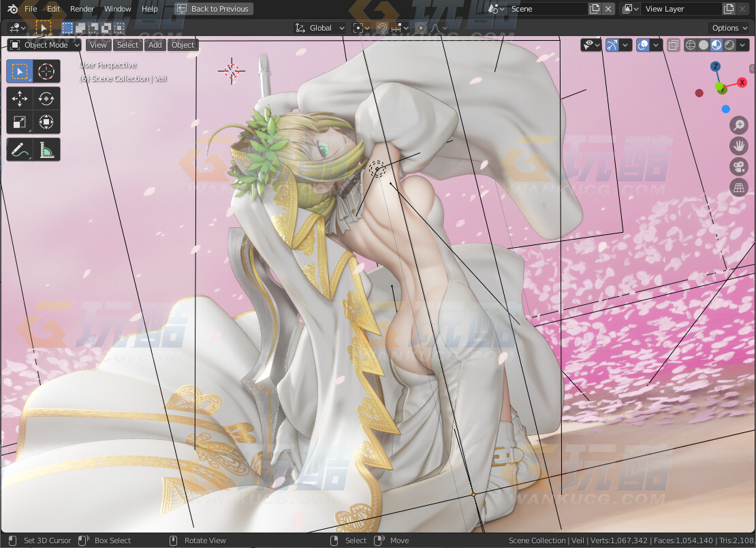Viewport: 756px width, 548px height.
Task: Open overlays options dropdown arrow
Action: click(656, 45)
